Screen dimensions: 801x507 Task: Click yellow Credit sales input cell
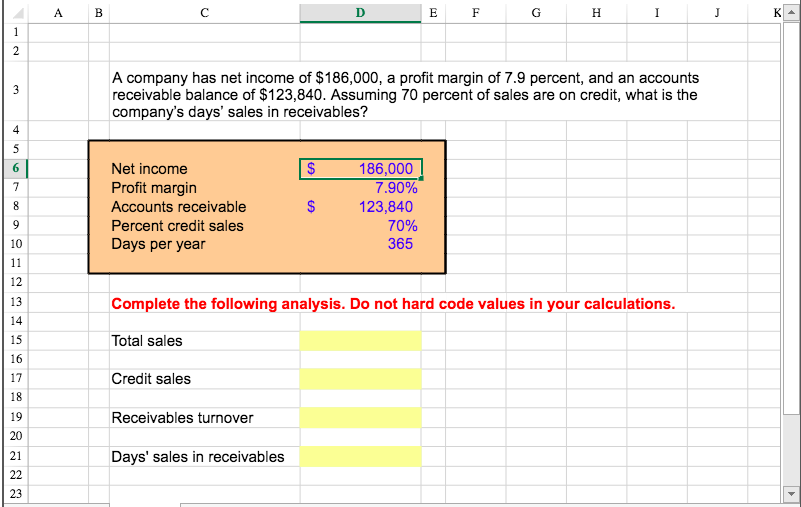pyautogui.click(x=361, y=379)
